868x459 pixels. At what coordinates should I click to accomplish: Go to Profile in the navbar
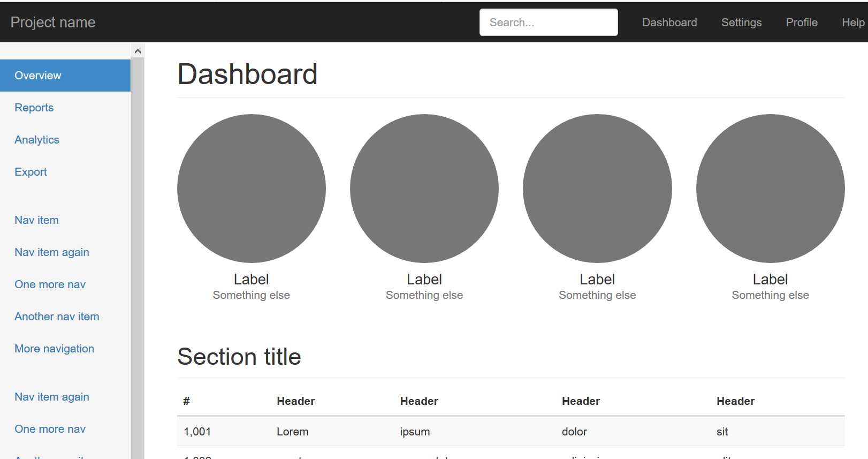click(802, 22)
